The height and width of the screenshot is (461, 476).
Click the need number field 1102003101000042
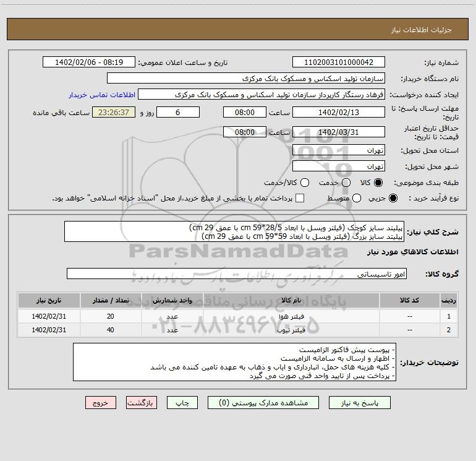339,62
